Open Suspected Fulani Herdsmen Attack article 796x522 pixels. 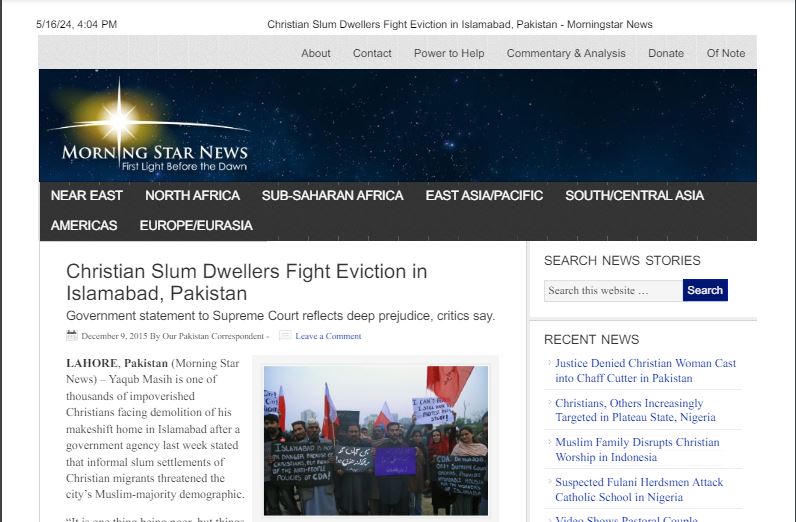[x=639, y=490]
